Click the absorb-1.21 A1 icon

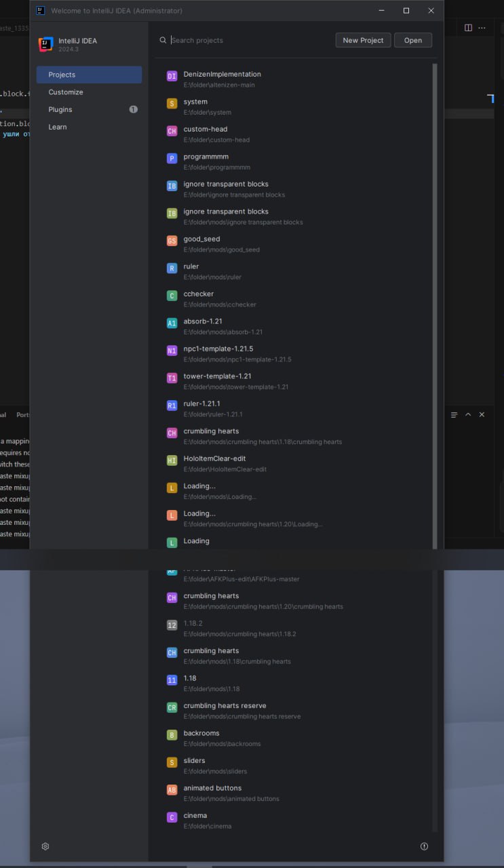[172, 323]
